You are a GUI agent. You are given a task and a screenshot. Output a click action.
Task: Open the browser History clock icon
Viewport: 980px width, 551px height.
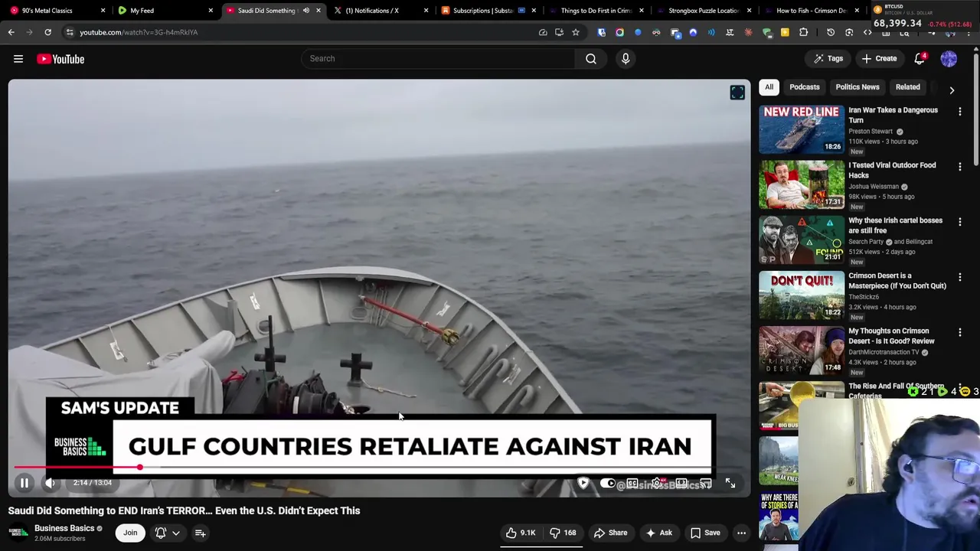831,32
